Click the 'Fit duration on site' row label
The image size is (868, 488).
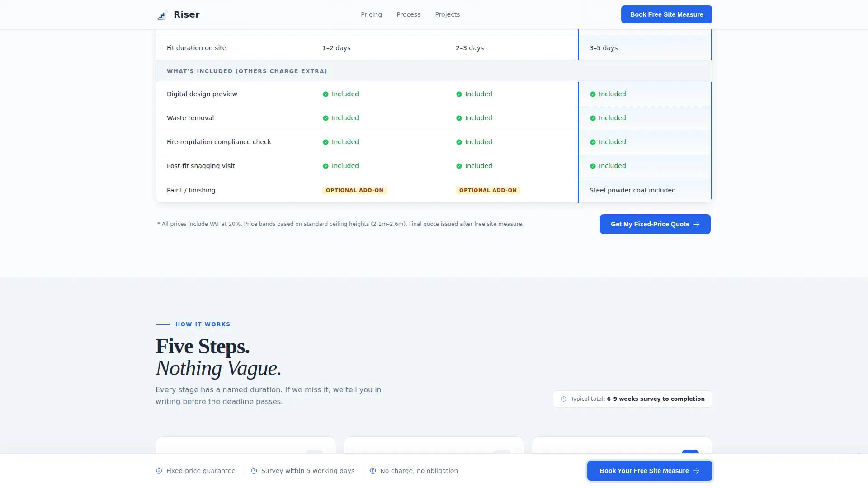pos(196,48)
